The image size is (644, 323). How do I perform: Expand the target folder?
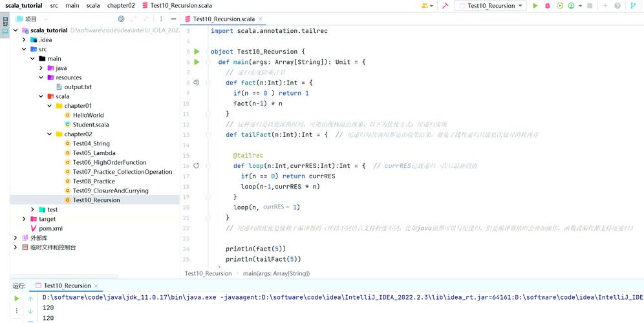(24, 219)
